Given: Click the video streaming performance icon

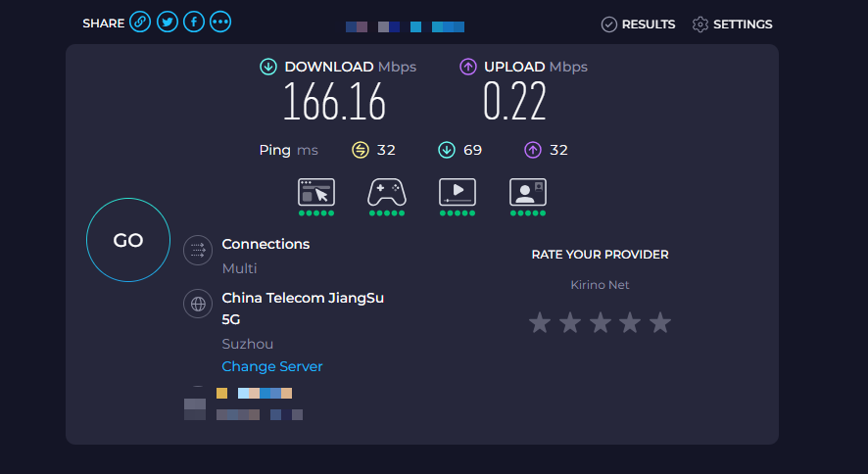Looking at the screenshot, I should point(458,192).
